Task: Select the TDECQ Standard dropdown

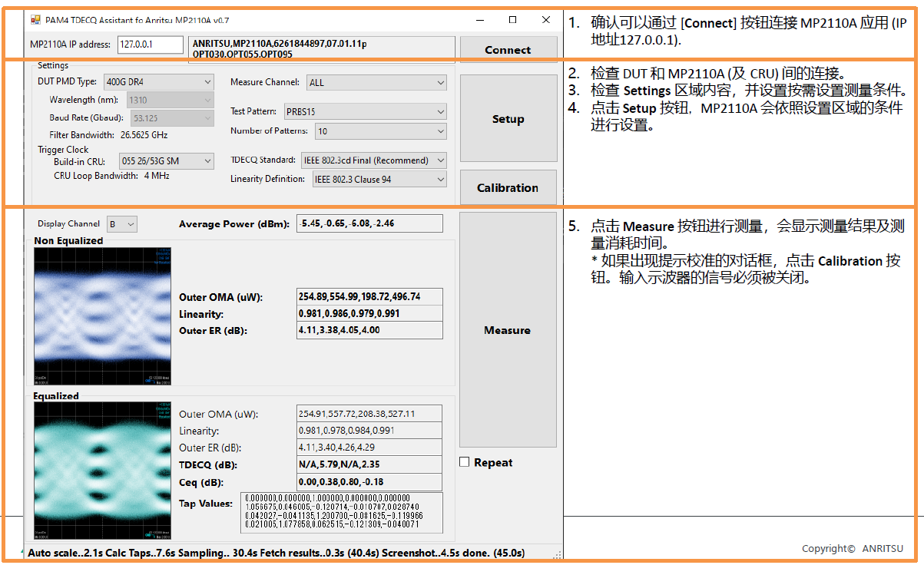Action: (x=373, y=160)
